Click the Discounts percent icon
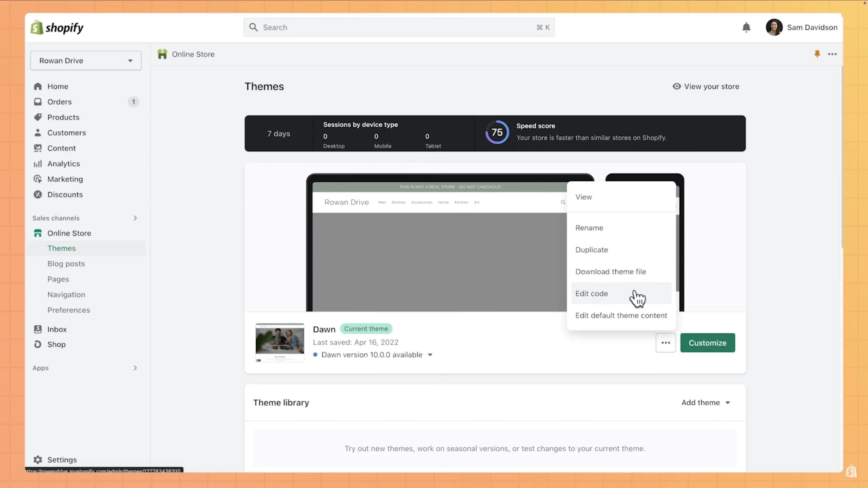The height and width of the screenshot is (488, 868). (38, 195)
